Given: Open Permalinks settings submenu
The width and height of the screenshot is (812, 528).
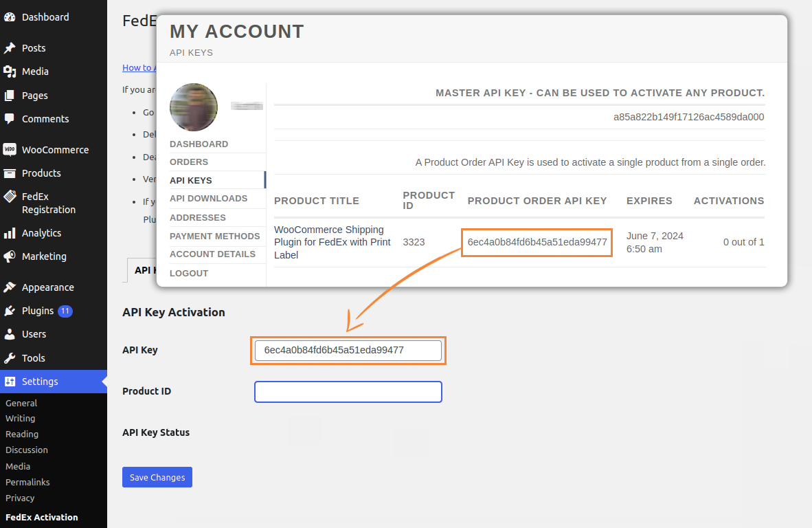Looking at the screenshot, I should 27,482.
